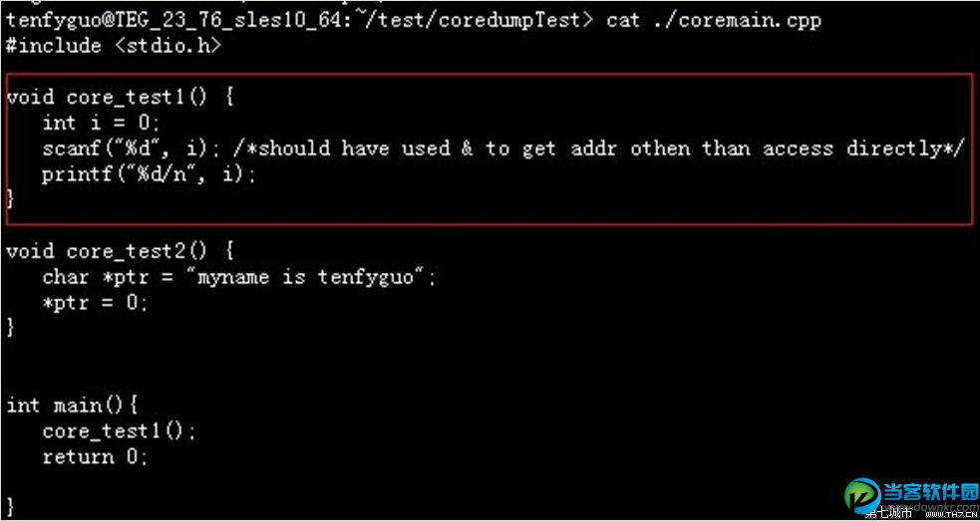
Task: Click the int i = 0 declaration
Action: tap(101, 124)
